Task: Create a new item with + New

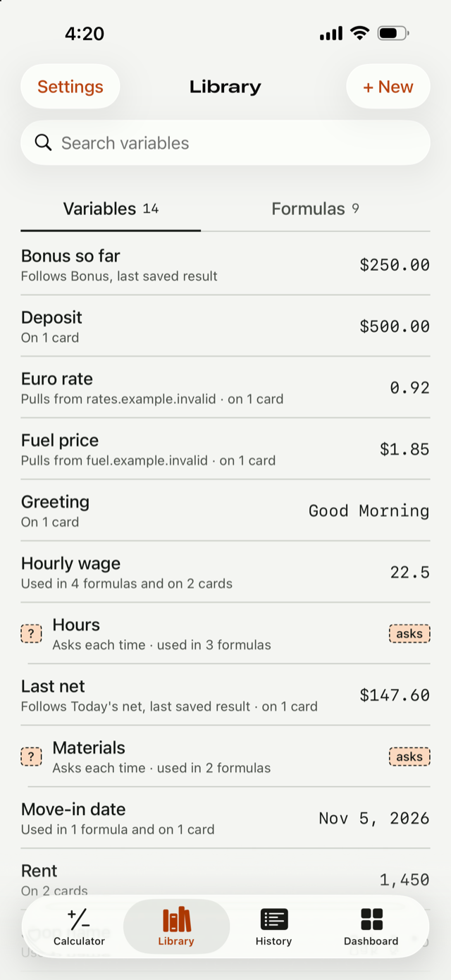Action: (x=388, y=87)
